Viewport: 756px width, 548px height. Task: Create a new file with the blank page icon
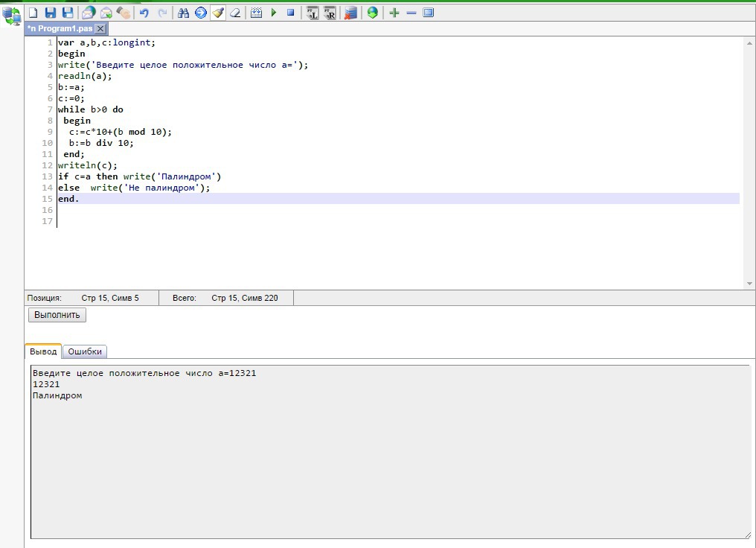click(33, 13)
